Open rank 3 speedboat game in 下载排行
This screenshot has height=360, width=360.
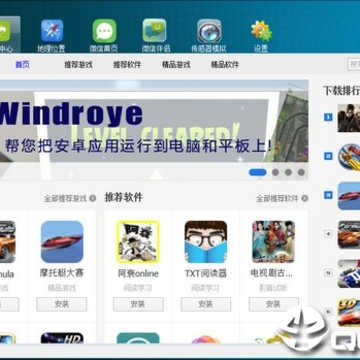click(x=349, y=196)
